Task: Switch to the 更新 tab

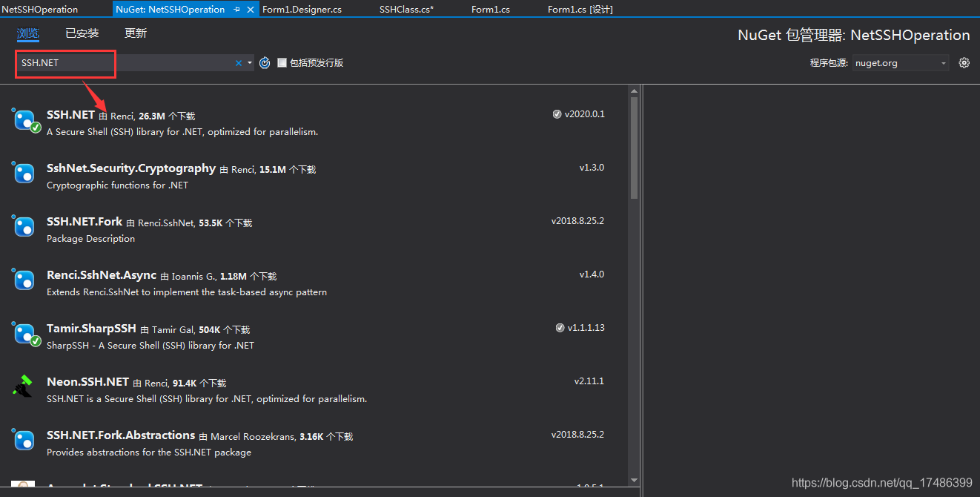Action: click(136, 33)
